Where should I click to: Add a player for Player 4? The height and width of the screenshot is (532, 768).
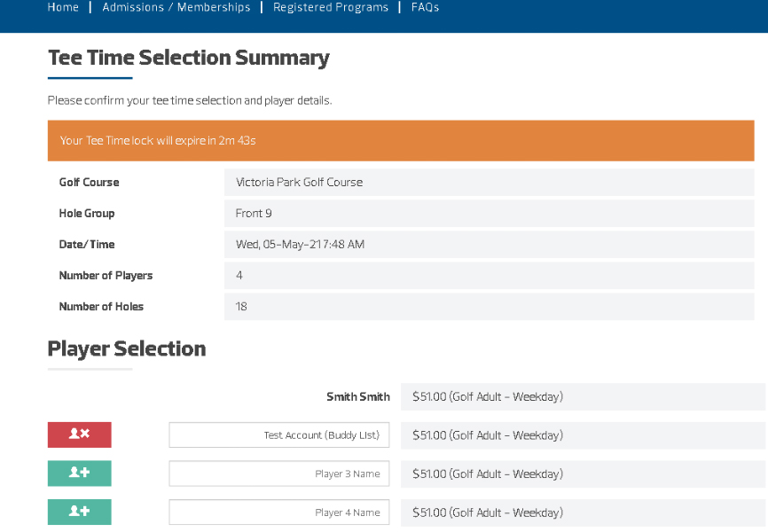click(x=79, y=512)
